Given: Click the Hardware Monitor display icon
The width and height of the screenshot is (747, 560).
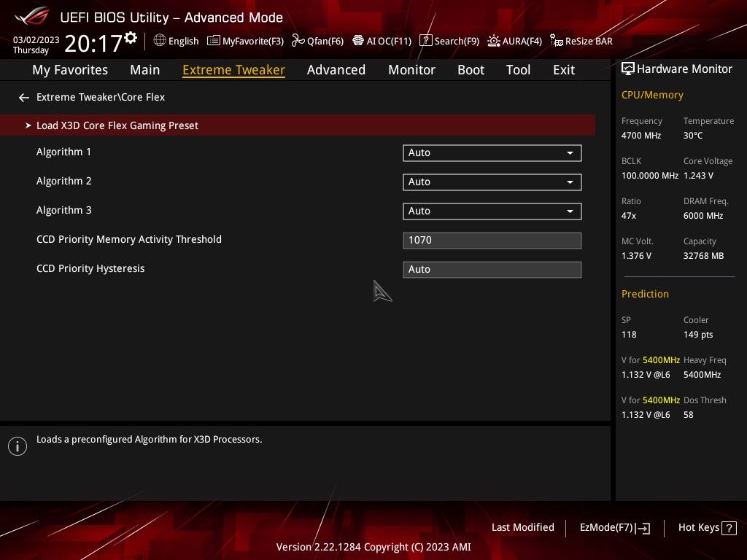Looking at the screenshot, I should [628, 69].
